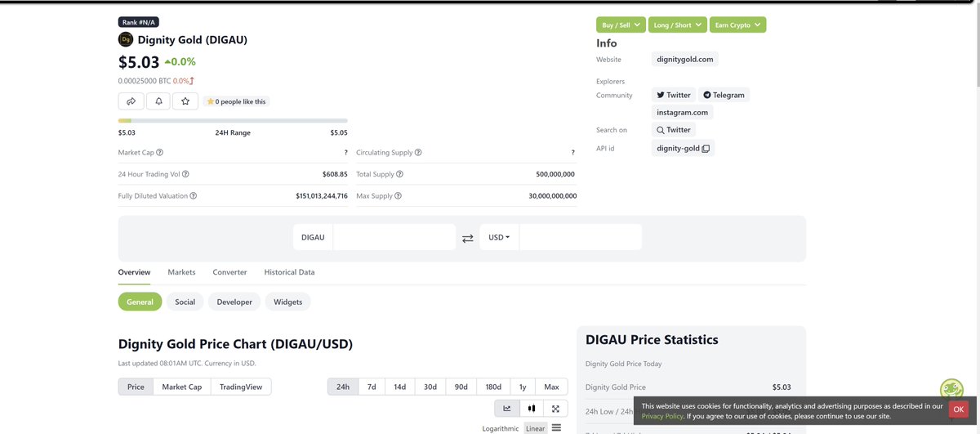
Task: Expand chart to fullscreen
Action: pyautogui.click(x=555, y=408)
